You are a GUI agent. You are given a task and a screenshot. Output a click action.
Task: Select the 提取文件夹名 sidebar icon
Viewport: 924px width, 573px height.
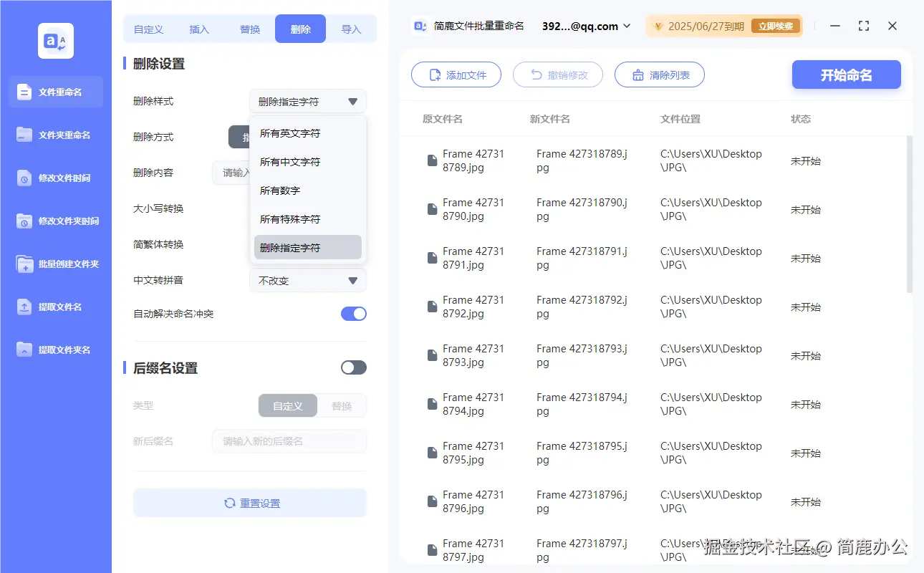(x=26, y=350)
